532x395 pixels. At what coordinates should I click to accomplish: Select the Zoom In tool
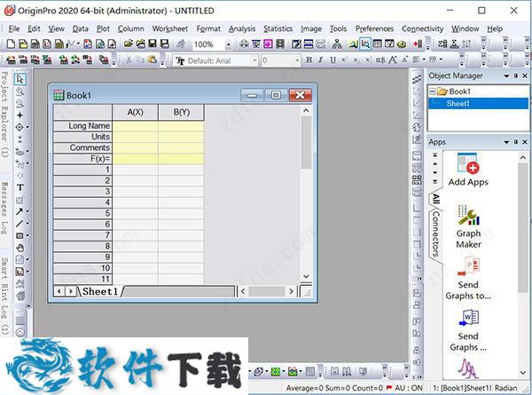(x=20, y=91)
